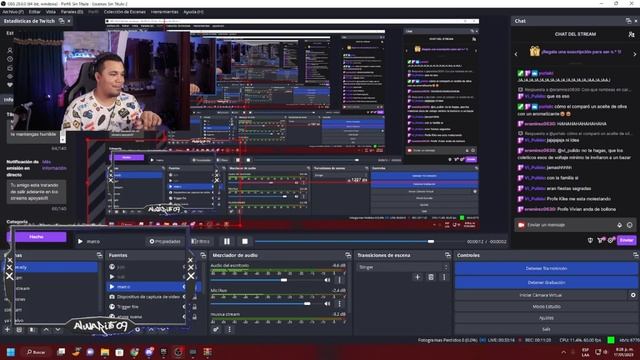Click Detener Transmisión button
Viewport: 640px width, 360px height.
point(546,269)
